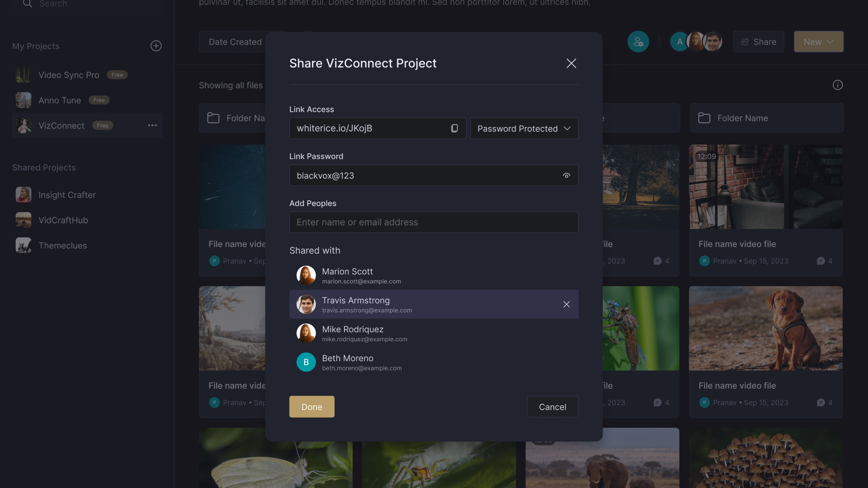Open the info icon near file list

[837, 85]
